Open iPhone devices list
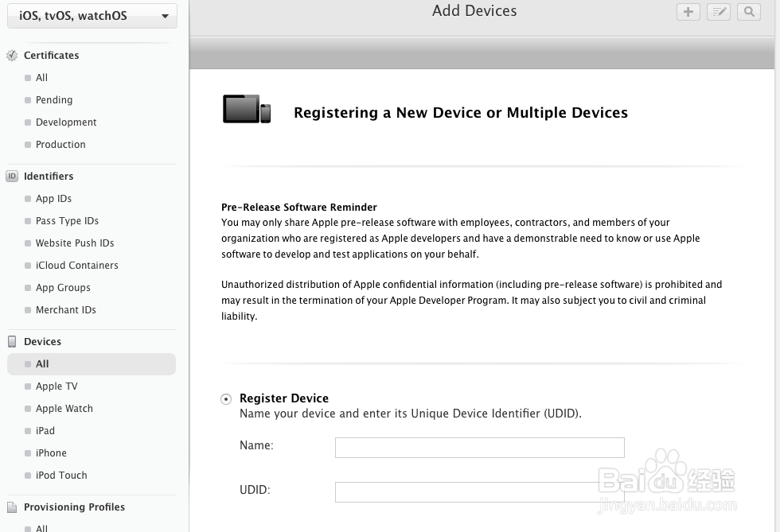Image resolution: width=780 pixels, height=532 pixels. click(51, 453)
